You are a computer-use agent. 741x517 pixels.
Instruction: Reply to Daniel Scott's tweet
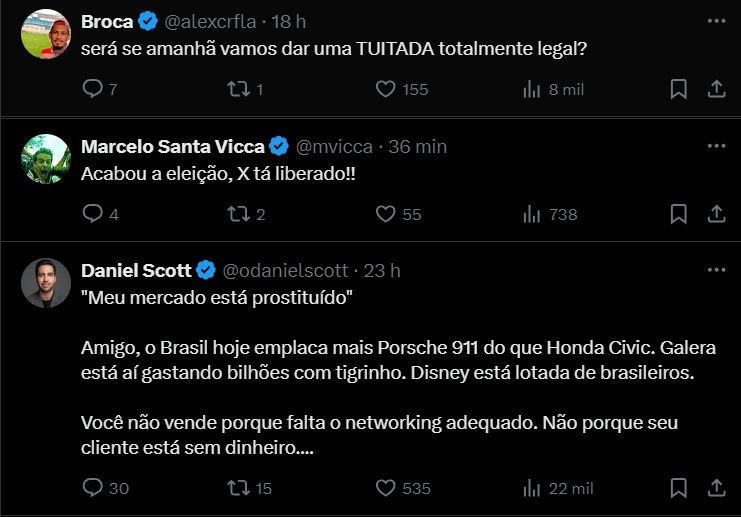[x=92, y=488]
